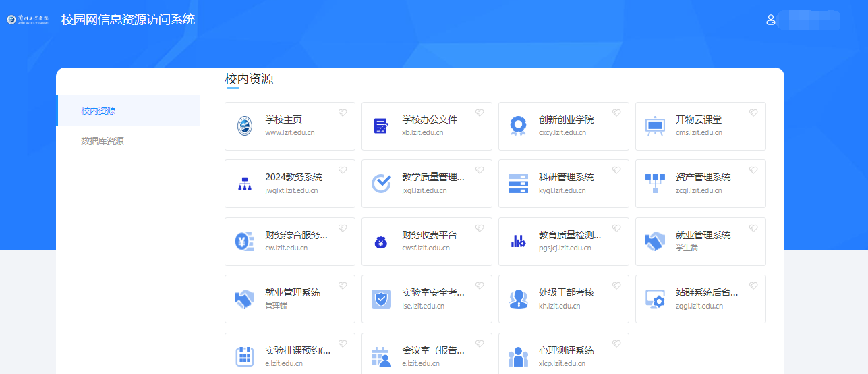Viewport: 868px width, 374px height.
Task: Select the 开物云课堂 whiteboard icon
Action: 655,126
